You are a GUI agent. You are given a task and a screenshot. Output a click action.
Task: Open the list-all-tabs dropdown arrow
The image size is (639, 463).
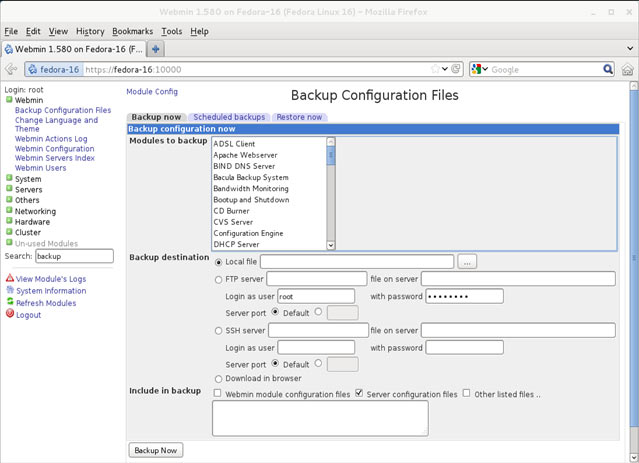pyautogui.click(x=630, y=49)
